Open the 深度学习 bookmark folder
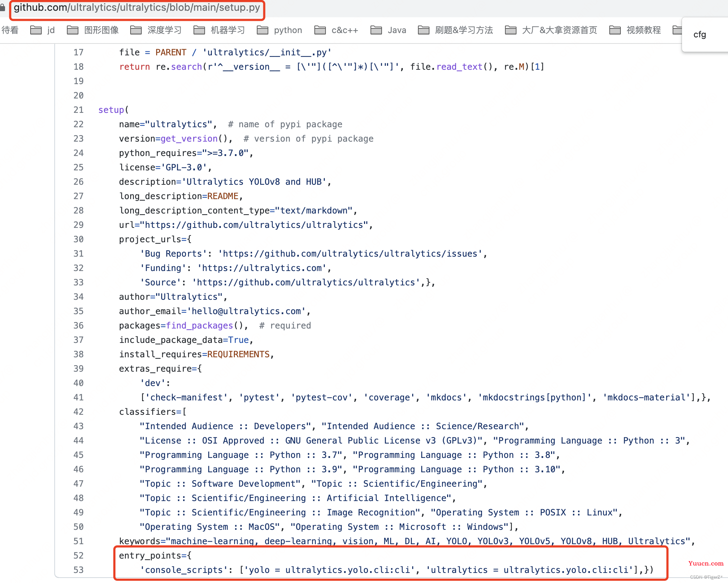Image resolution: width=728 pixels, height=583 pixels. pyautogui.click(x=156, y=30)
